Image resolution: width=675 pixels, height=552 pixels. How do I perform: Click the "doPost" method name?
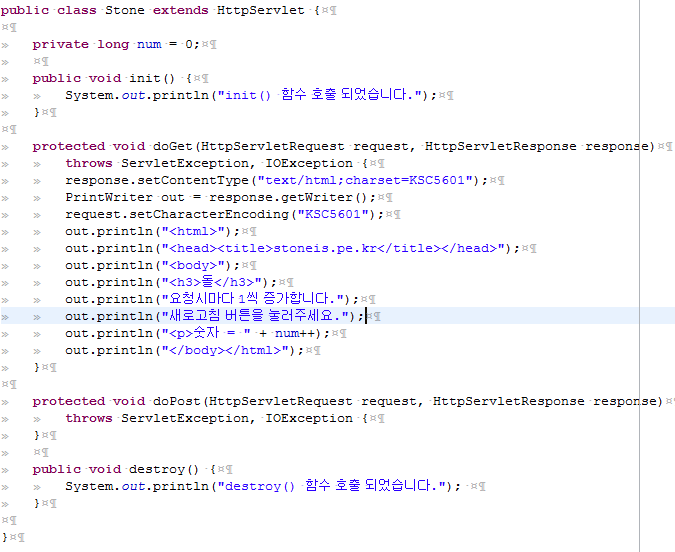point(176,401)
